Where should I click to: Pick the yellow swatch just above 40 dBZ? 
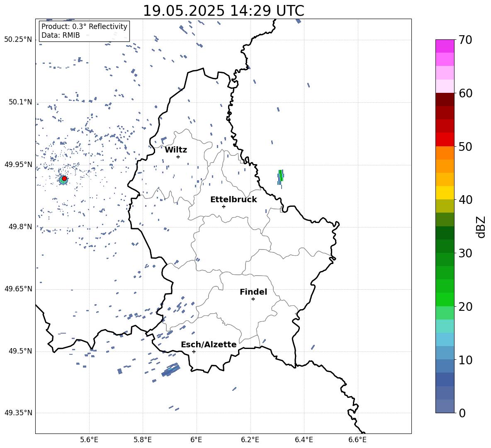tap(445, 193)
